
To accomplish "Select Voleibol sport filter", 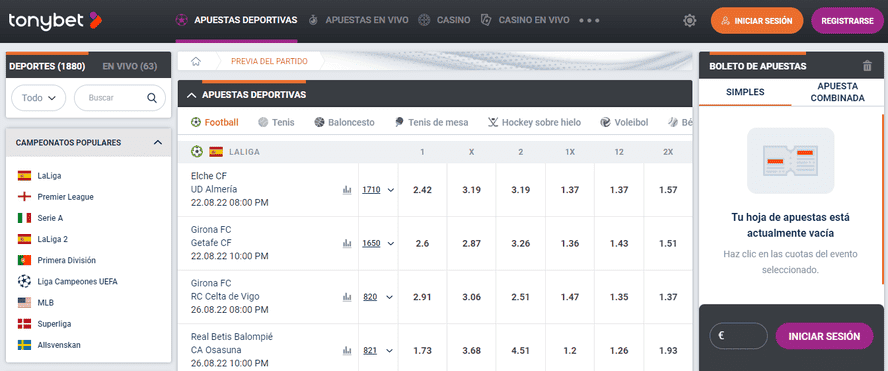I will point(624,122).
